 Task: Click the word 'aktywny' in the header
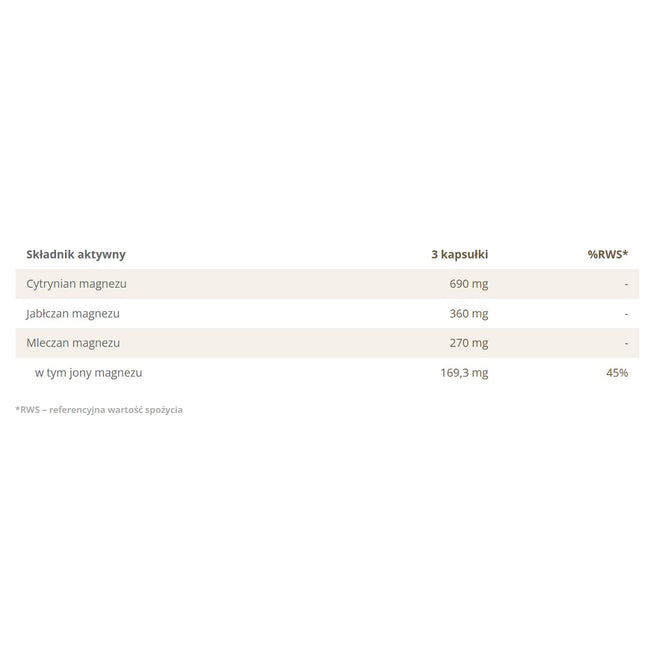pos(102,255)
